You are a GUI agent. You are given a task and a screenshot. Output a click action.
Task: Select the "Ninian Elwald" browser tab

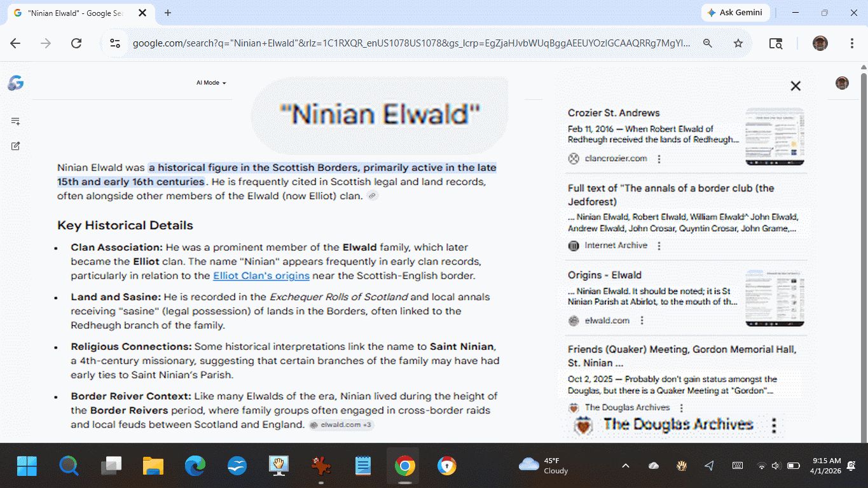pyautogui.click(x=75, y=13)
